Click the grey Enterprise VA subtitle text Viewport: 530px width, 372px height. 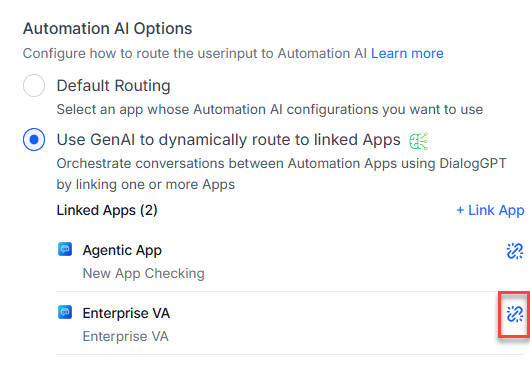coord(125,337)
